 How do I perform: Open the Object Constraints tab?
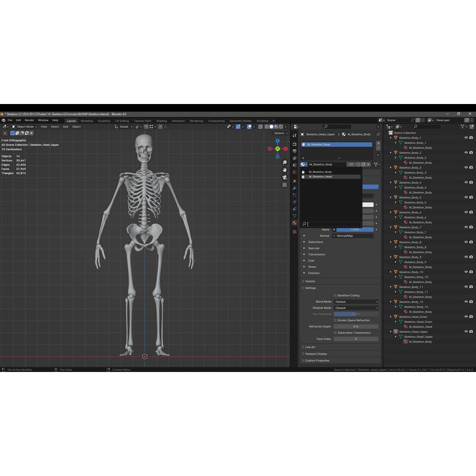(294, 209)
